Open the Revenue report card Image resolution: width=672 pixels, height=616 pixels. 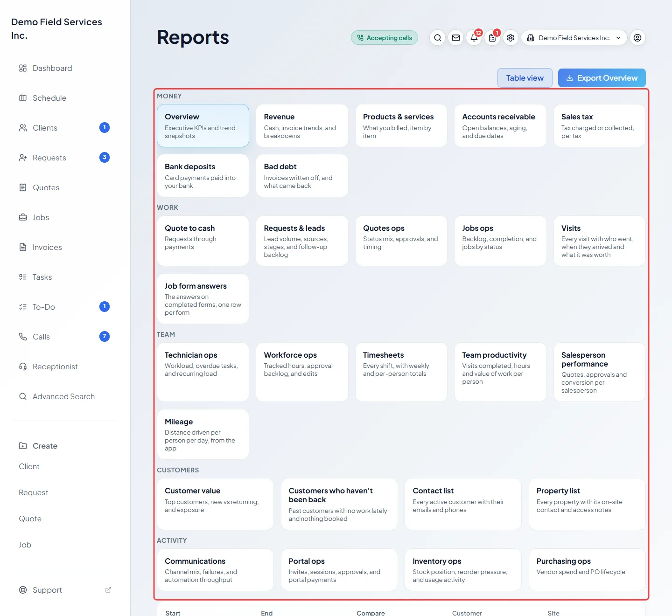[x=302, y=125]
